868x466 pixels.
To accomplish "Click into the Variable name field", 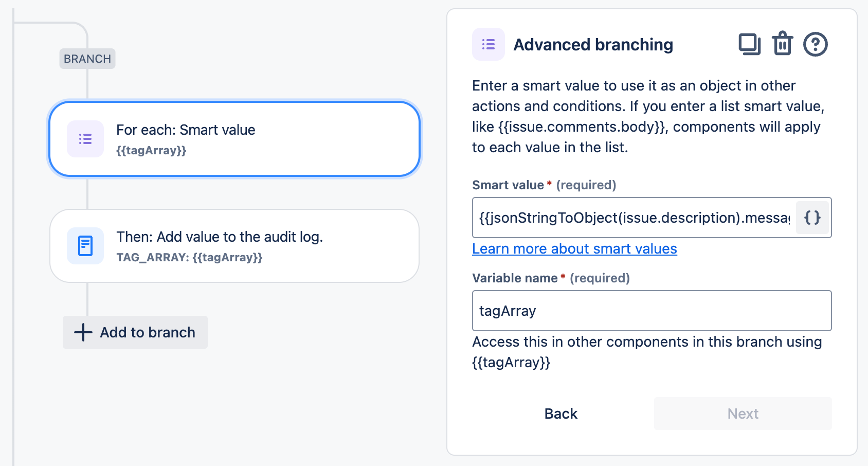I will point(652,311).
